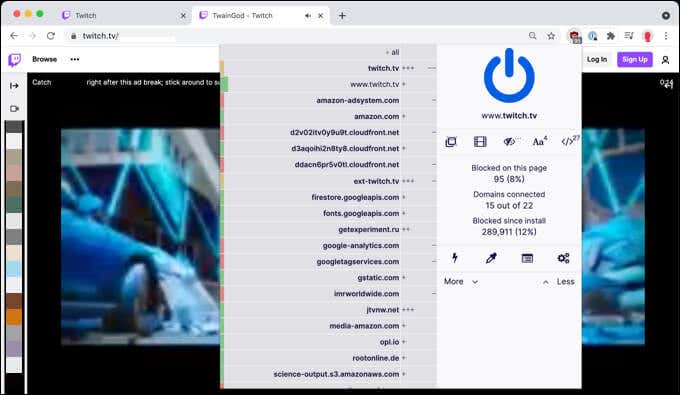The height and width of the screenshot is (395, 680).
Task: Click the Sign Up button
Action: click(634, 59)
